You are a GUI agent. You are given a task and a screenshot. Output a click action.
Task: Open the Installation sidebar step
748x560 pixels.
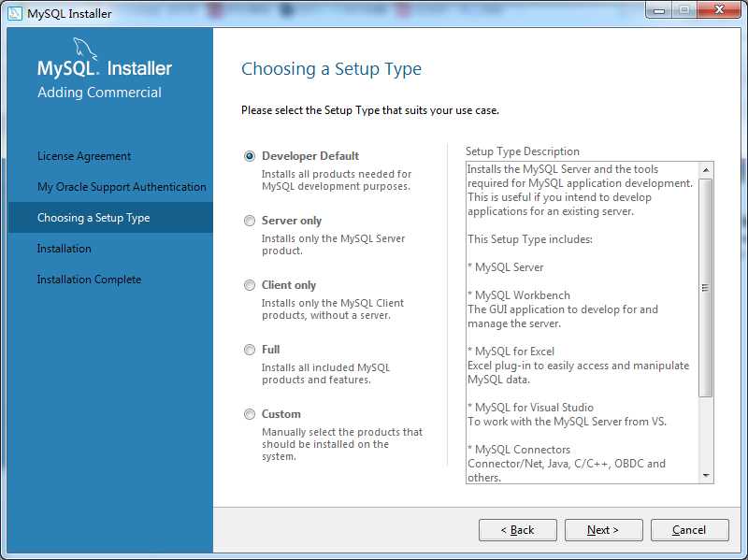click(x=64, y=249)
